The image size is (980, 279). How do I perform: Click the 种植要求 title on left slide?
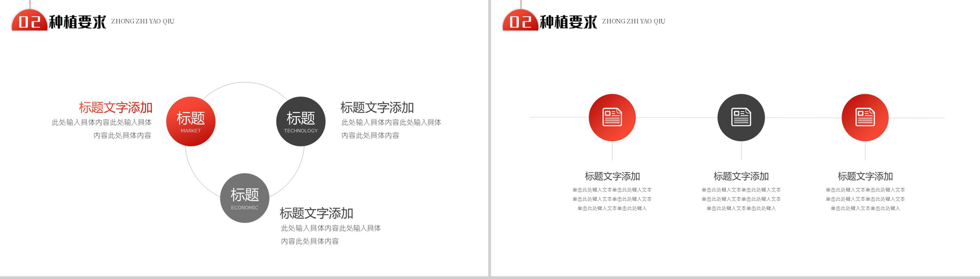click(77, 22)
